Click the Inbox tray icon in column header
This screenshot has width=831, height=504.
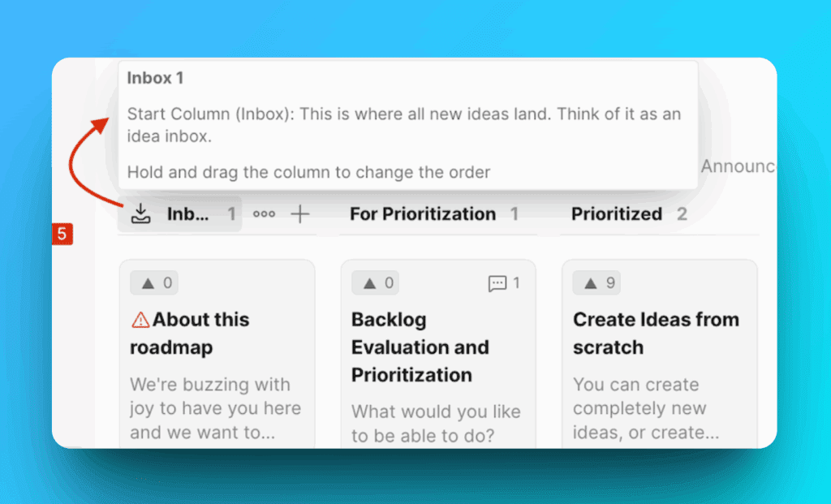pos(141,214)
